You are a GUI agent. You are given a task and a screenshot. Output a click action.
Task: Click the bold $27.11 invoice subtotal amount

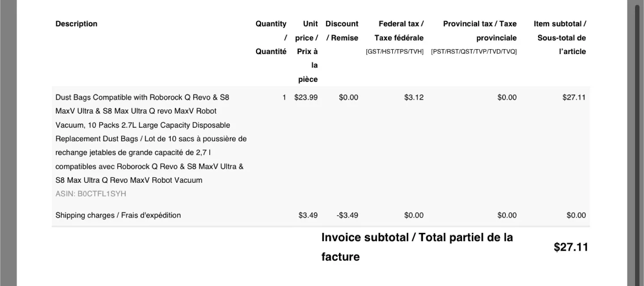click(571, 247)
